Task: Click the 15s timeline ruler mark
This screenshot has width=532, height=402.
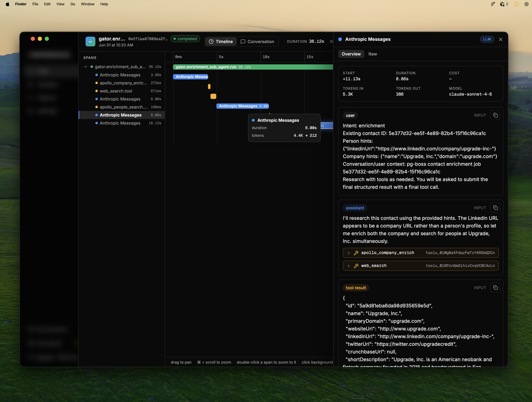Action: (310, 57)
